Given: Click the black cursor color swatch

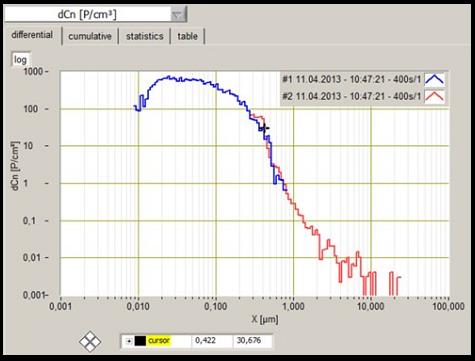Looking at the screenshot, I should (140, 341).
